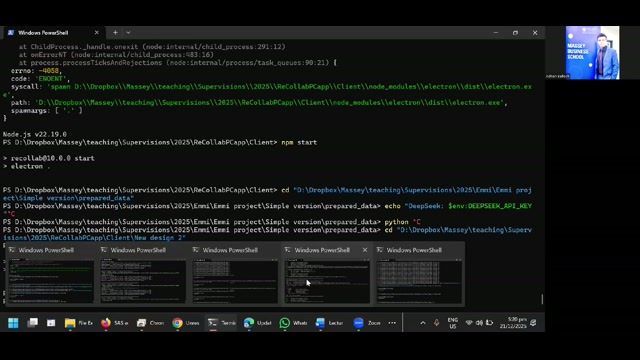
Task: Minimize the Windows PowerShell window
Action: (496, 33)
